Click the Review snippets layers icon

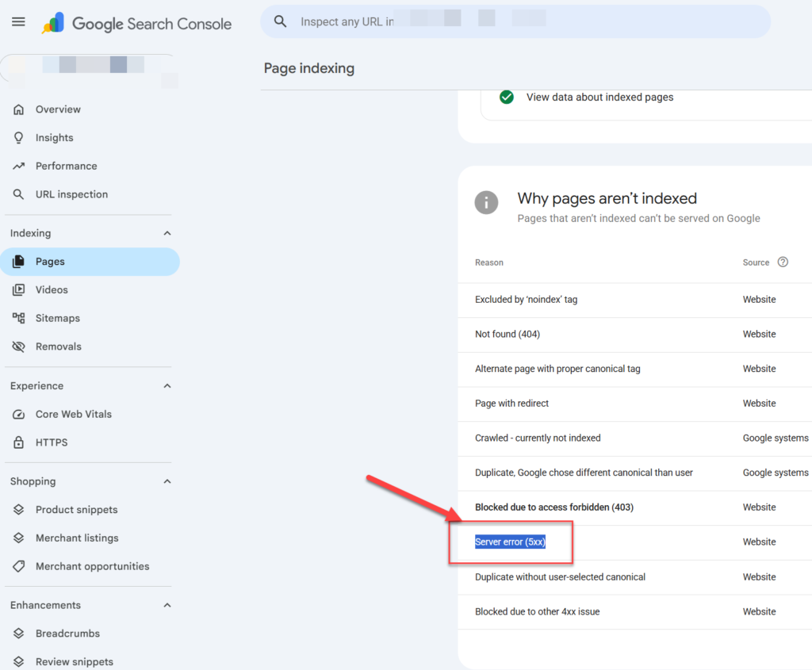point(19,662)
